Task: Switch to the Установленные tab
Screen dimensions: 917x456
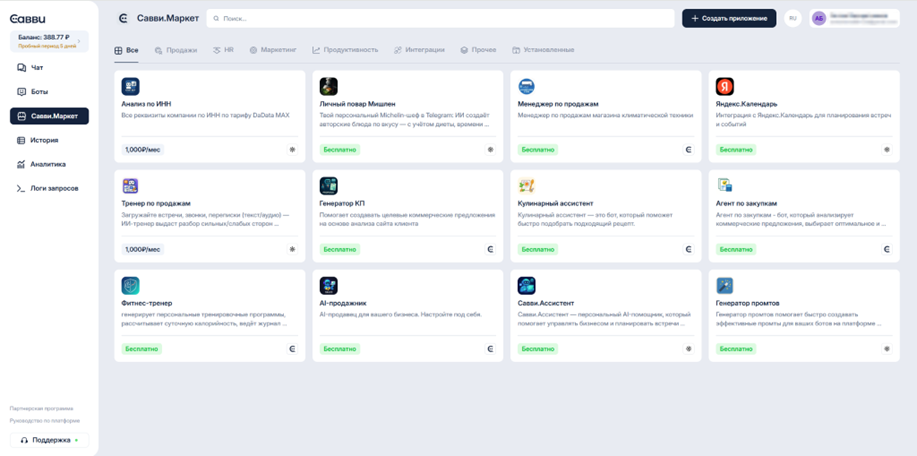Action: [x=543, y=50]
